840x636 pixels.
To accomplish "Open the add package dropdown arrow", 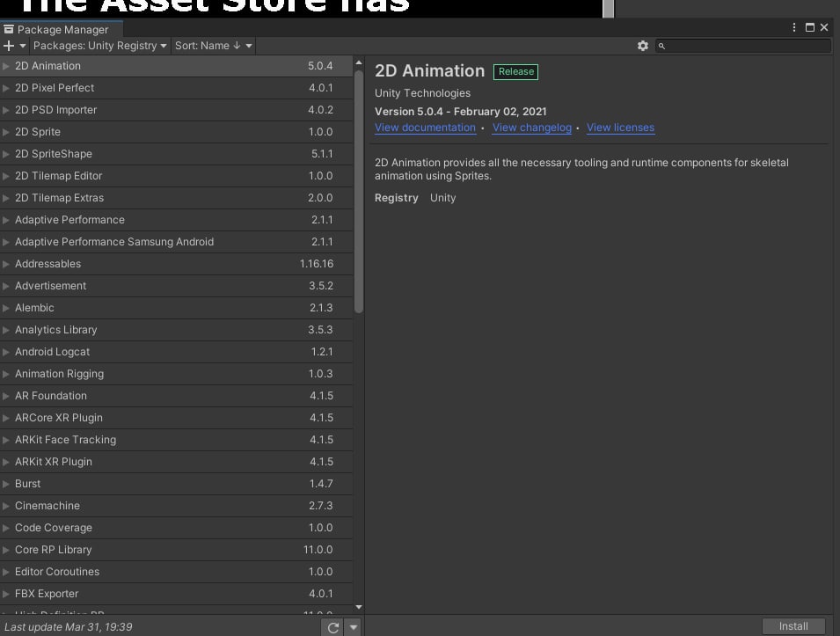I will point(23,46).
